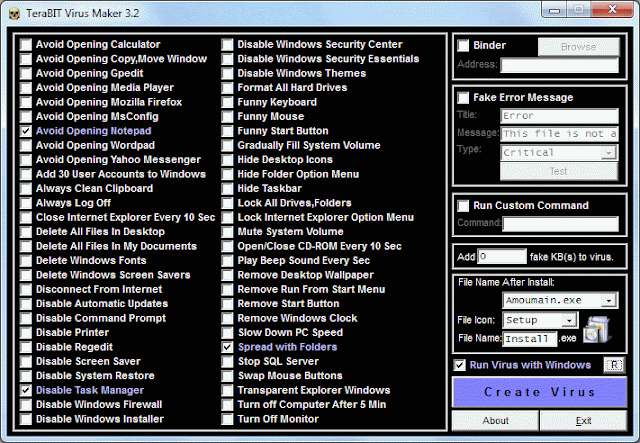Click the Setup file icon preview image
The width and height of the screenshot is (640, 443).
597,329
